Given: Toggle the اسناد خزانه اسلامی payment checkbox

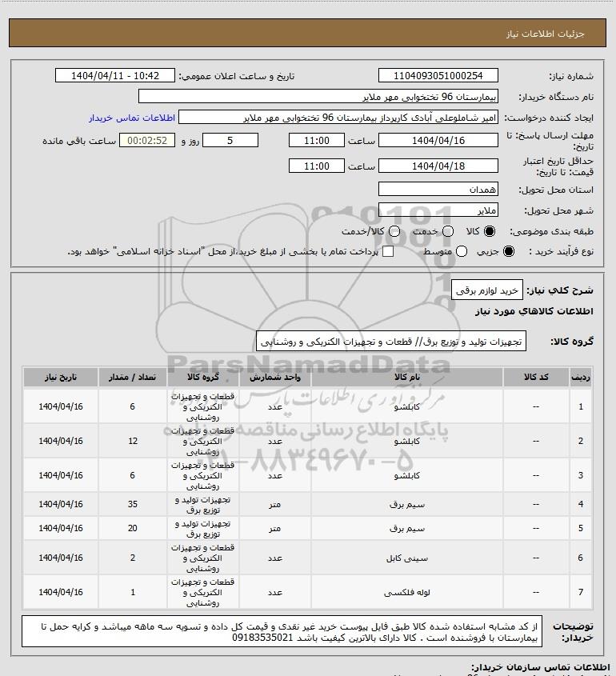Looking at the screenshot, I should point(388,251).
